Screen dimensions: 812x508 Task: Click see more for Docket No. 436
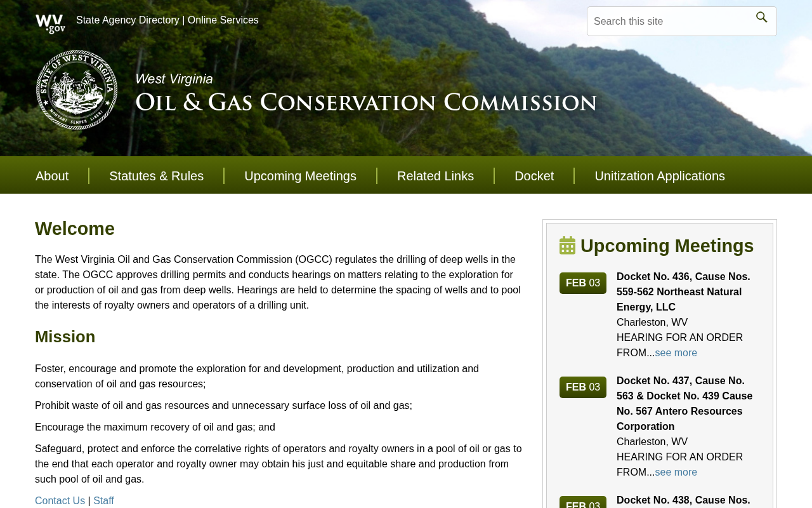pos(676,353)
